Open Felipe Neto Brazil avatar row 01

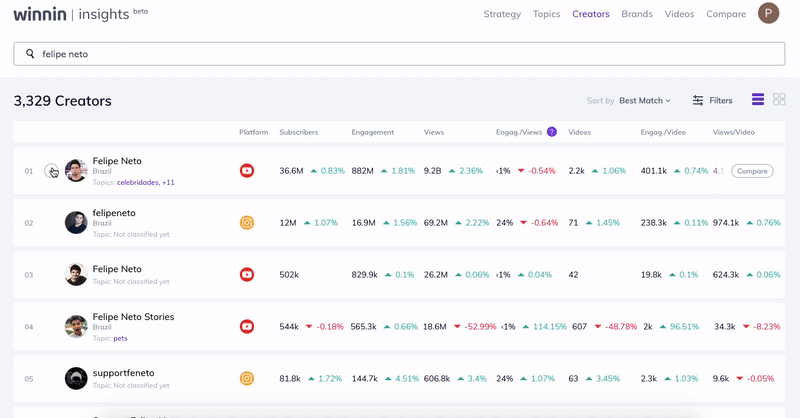pyautogui.click(x=76, y=170)
